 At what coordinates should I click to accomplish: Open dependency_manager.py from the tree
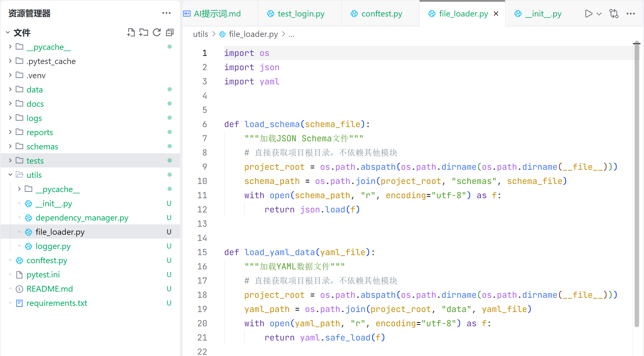point(82,218)
